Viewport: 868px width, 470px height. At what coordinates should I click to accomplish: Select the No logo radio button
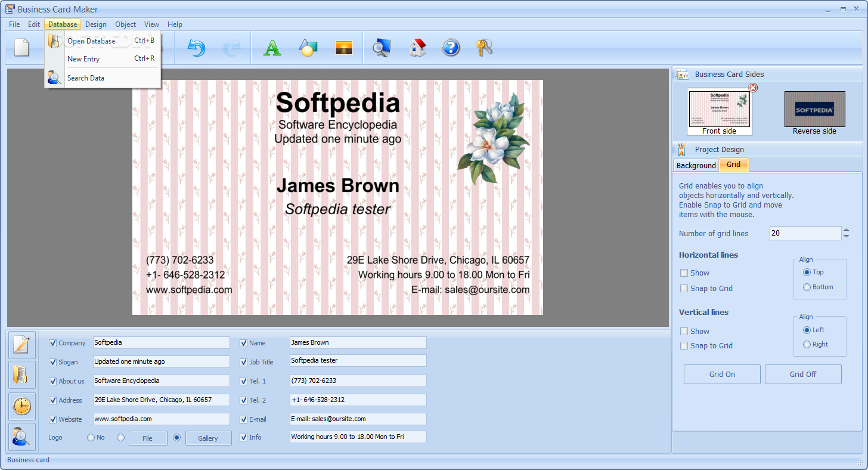tap(91, 438)
